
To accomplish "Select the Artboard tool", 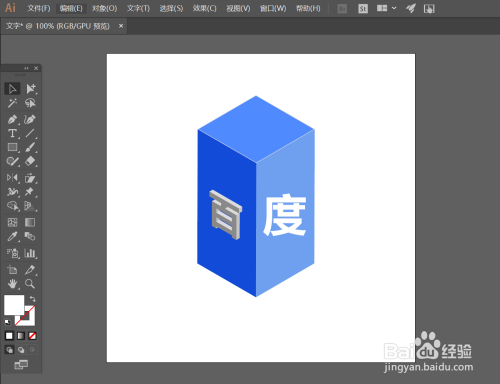I will click(x=12, y=269).
